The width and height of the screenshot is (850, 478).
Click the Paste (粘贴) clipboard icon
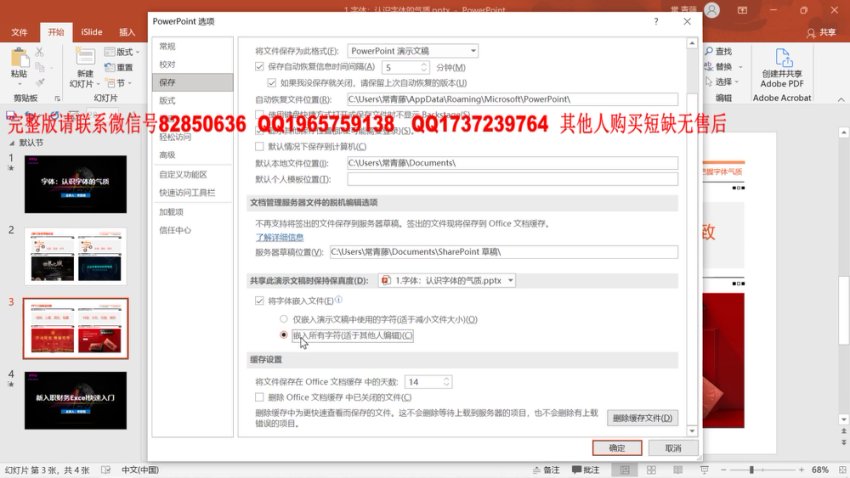tap(18, 58)
